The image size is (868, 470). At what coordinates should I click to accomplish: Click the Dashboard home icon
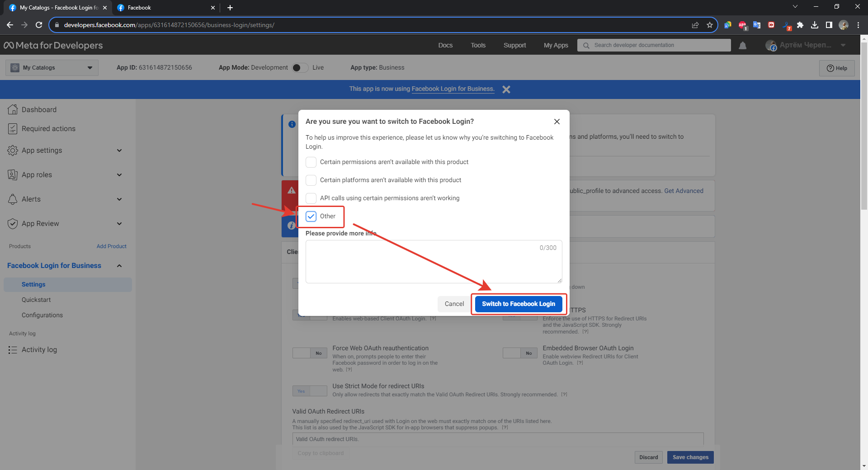13,109
